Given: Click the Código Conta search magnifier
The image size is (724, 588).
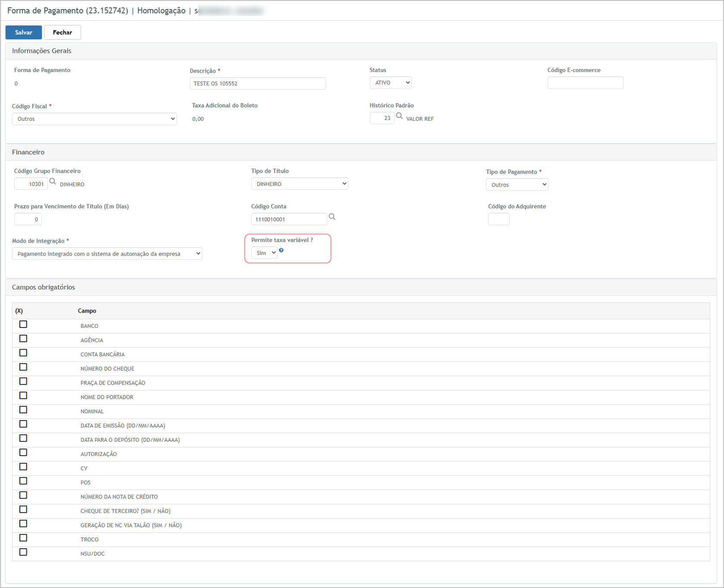Looking at the screenshot, I should pyautogui.click(x=332, y=217).
